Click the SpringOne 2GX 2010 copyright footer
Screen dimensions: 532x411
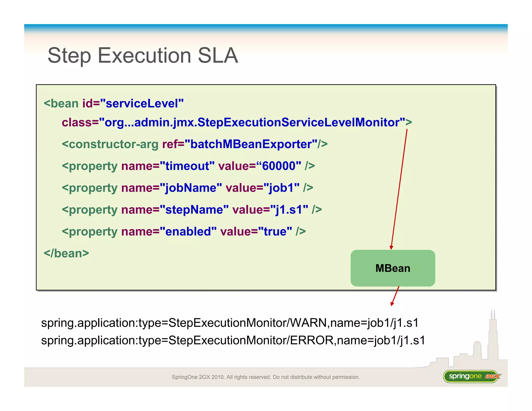pyautogui.click(x=265, y=377)
